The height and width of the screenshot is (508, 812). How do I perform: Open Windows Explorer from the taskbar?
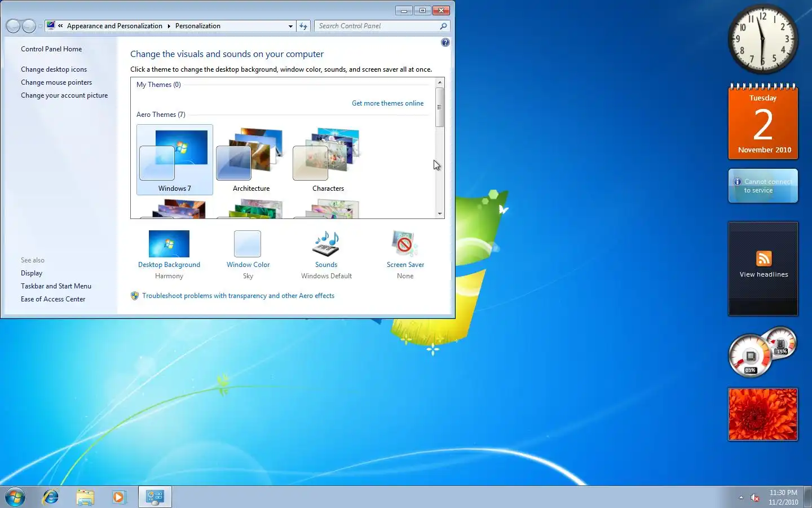coord(85,497)
